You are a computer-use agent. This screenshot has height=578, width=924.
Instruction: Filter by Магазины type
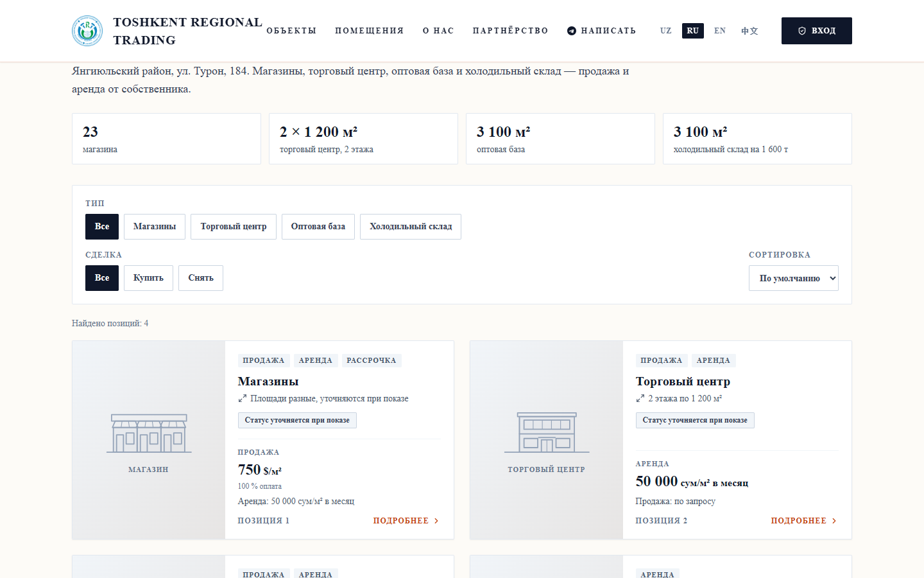tap(155, 227)
